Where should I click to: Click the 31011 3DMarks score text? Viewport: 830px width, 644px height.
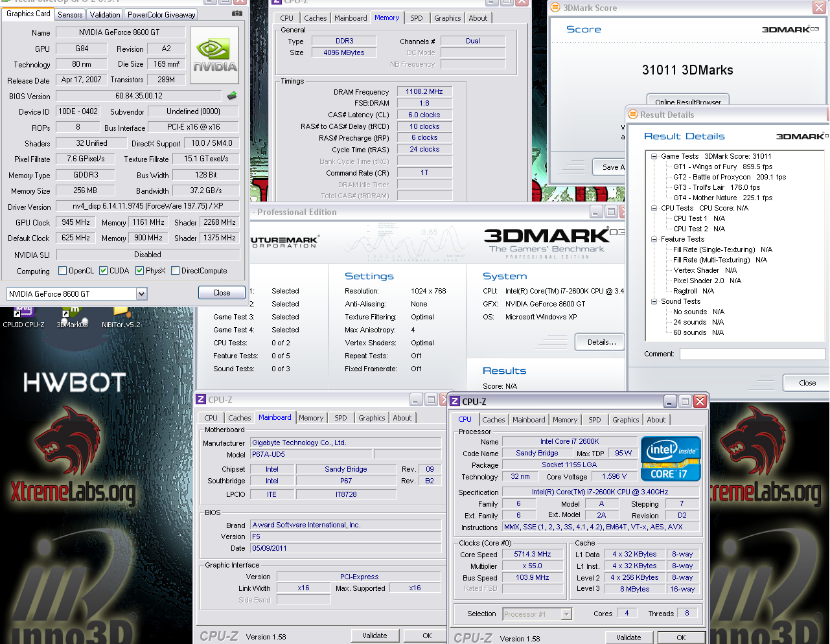687,70
